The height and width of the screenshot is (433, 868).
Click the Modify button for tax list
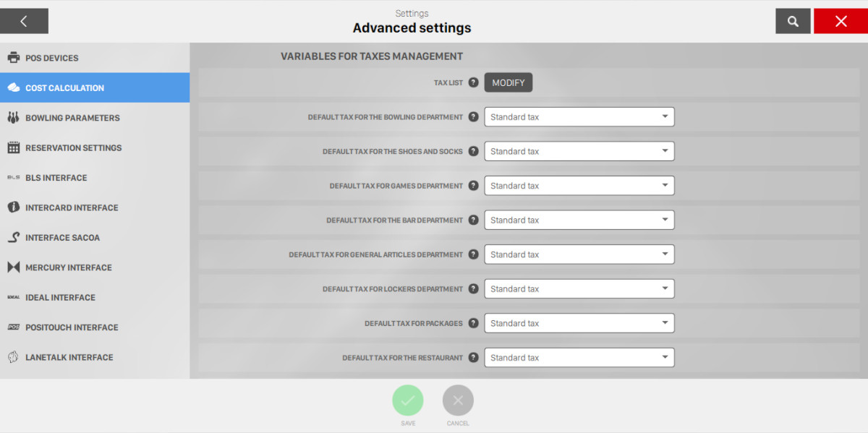tap(509, 82)
